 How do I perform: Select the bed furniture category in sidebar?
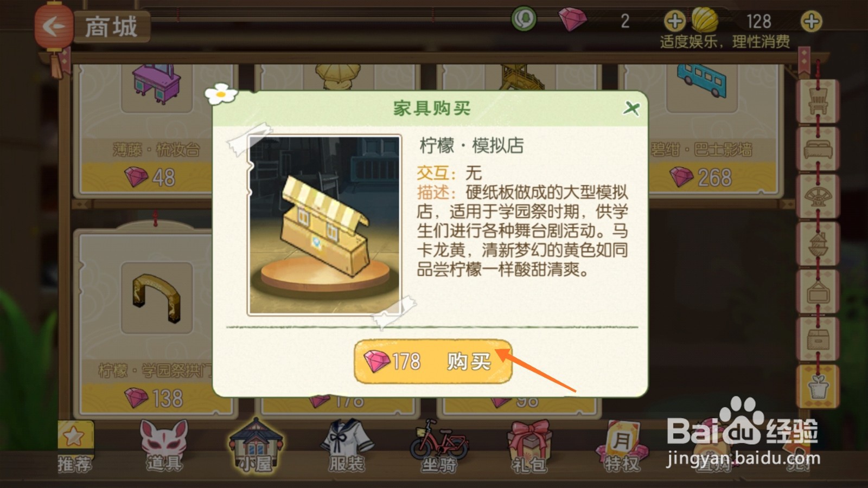(818, 149)
